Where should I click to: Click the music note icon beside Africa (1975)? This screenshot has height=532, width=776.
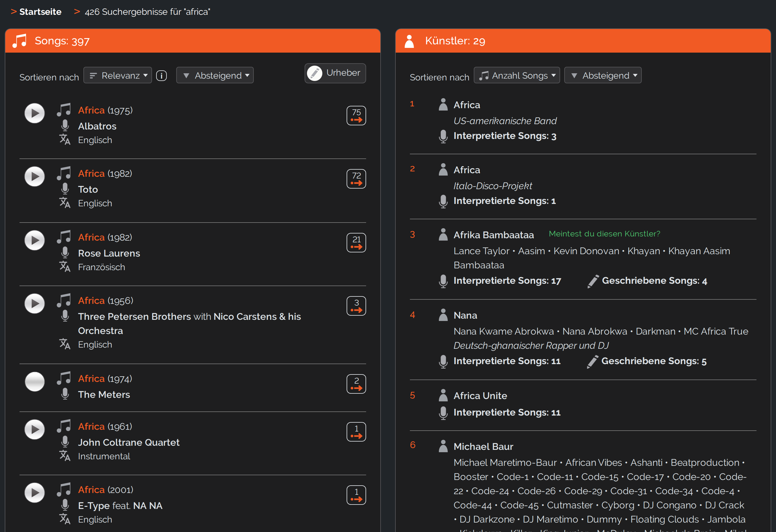(x=64, y=109)
